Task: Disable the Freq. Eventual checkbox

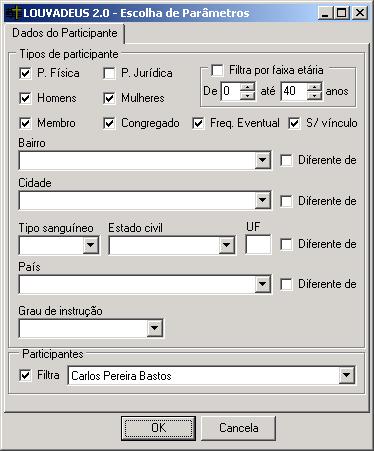Action: [x=198, y=123]
